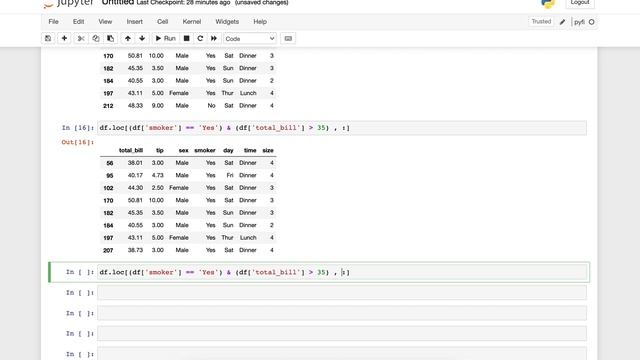Open the File menu
The height and width of the screenshot is (360, 640).
point(53,22)
